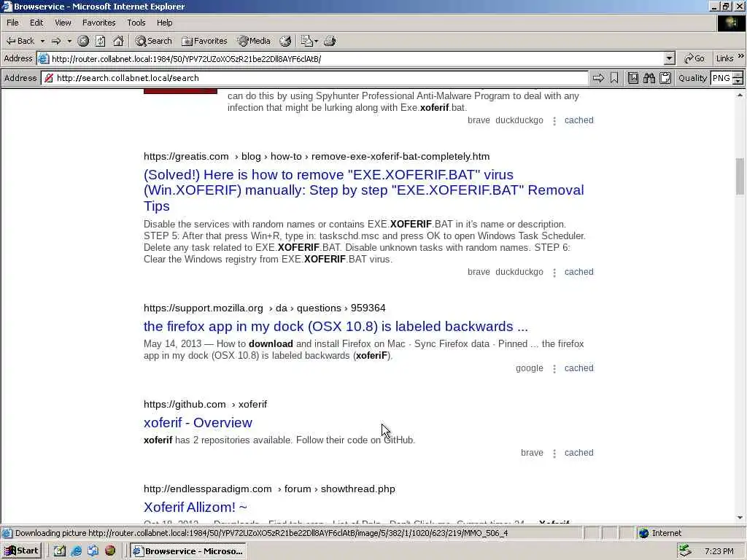The width and height of the screenshot is (747, 560).
Task: Click the https://greatis.com URL text
Action: [186, 156]
